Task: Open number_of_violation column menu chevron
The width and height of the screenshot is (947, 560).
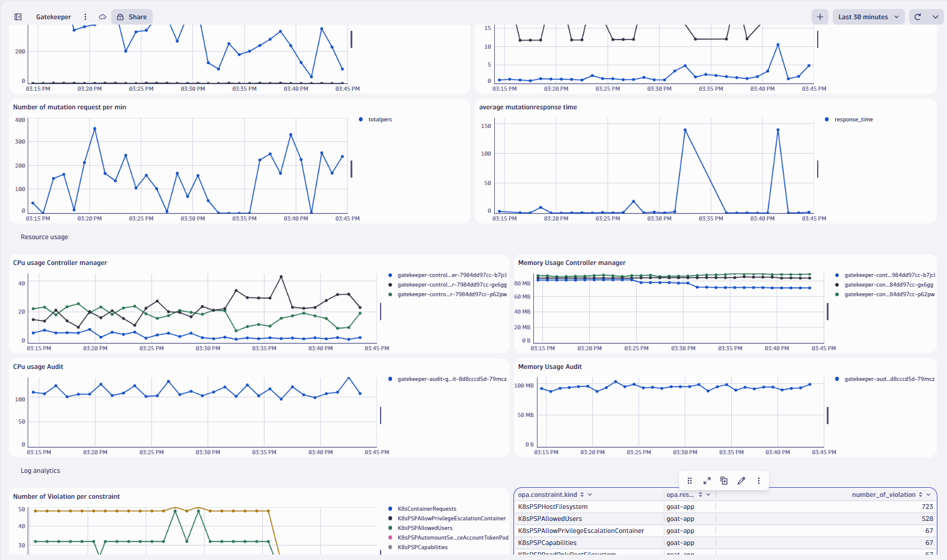Action: pos(928,495)
